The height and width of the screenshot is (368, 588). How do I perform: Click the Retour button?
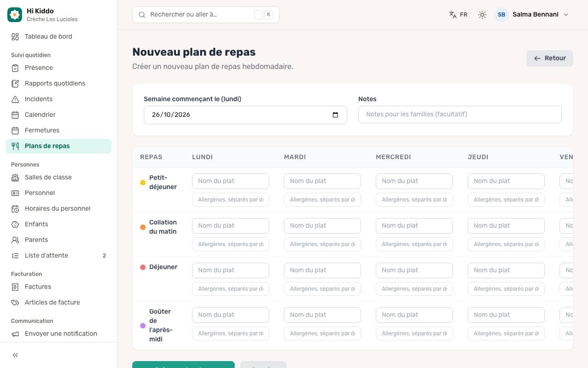(549, 58)
